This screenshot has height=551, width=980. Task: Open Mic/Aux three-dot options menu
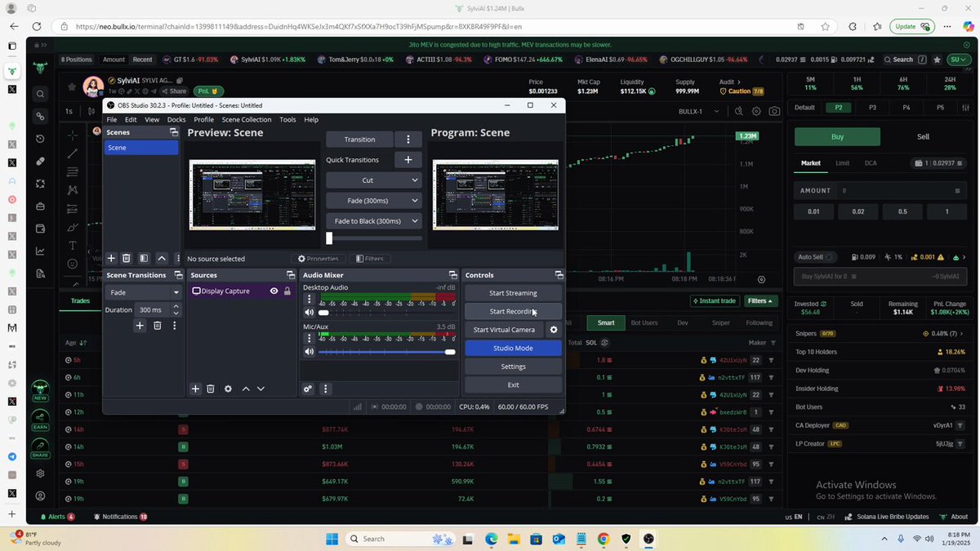click(309, 338)
